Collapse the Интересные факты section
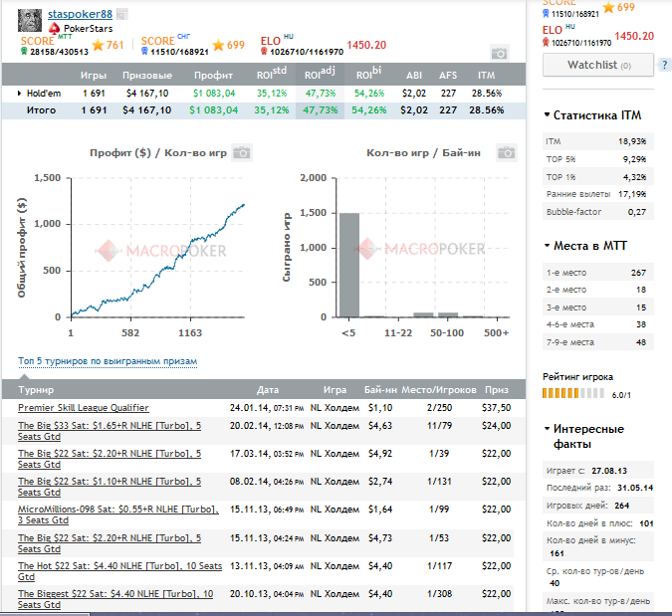This screenshot has height=616, width=672. pyautogui.click(x=547, y=428)
